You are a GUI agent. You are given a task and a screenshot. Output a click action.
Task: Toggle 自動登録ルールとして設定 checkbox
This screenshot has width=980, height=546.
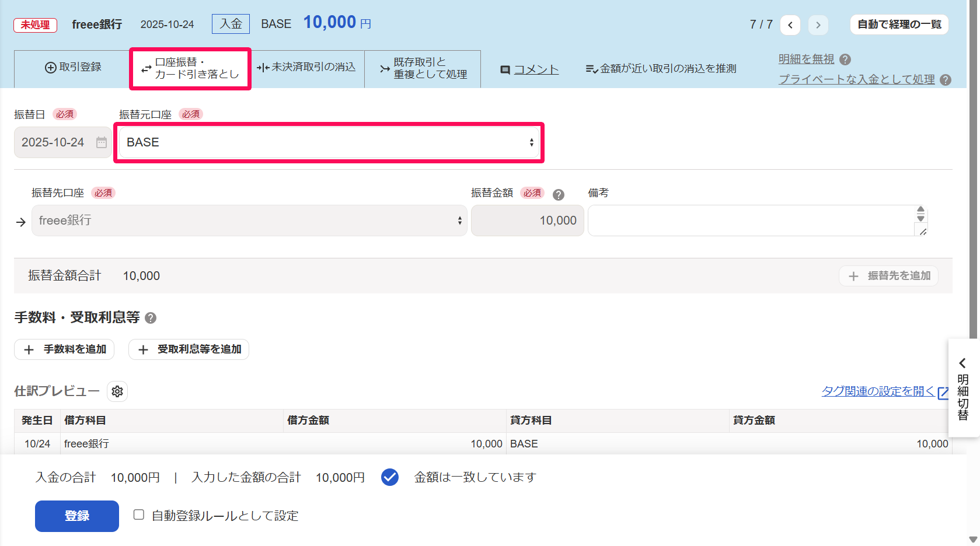(138, 514)
